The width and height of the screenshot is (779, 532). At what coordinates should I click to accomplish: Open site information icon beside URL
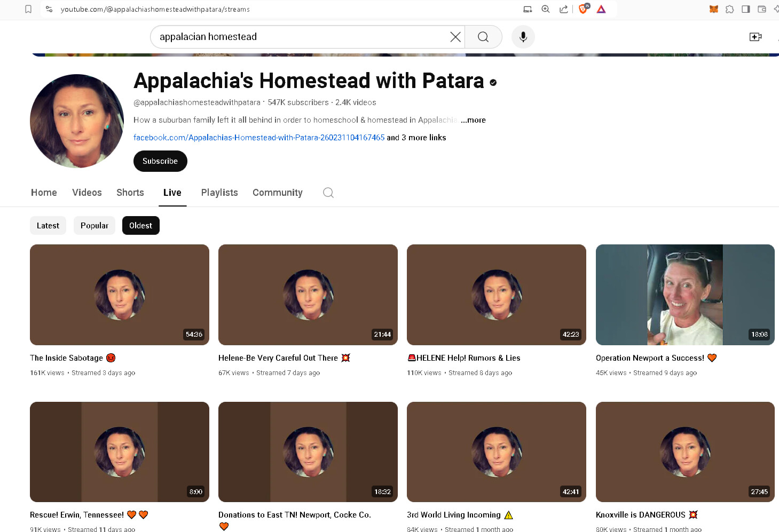point(49,9)
